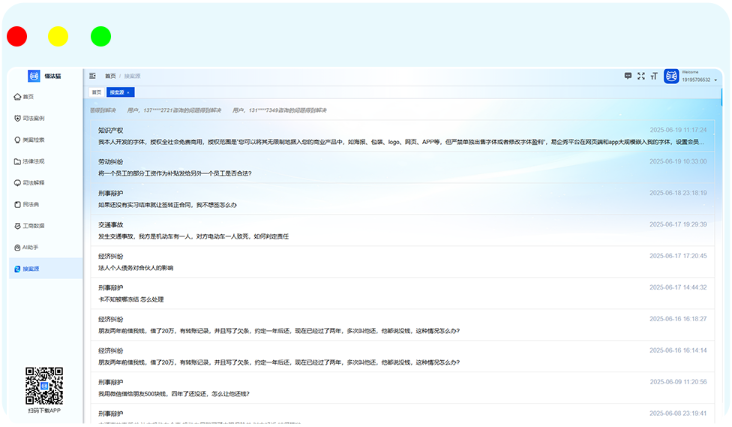Open 法律法规 sidebar section
The width and height of the screenshot is (732, 427).
pyautogui.click(x=33, y=161)
